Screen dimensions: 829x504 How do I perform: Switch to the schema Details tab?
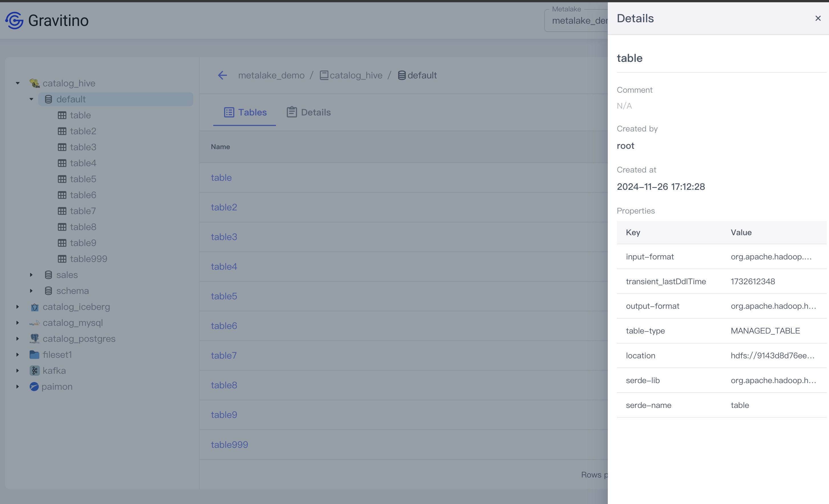(308, 112)
